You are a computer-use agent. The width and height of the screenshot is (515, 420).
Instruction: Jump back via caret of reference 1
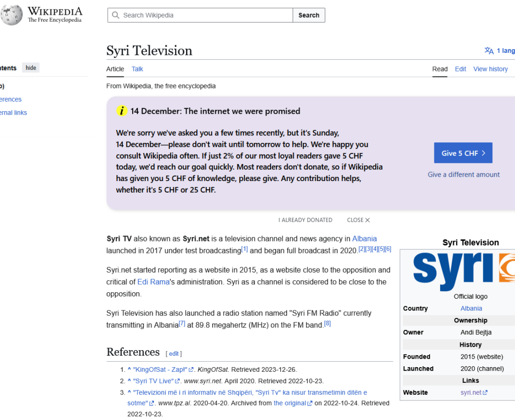click(x=129, y=369)
